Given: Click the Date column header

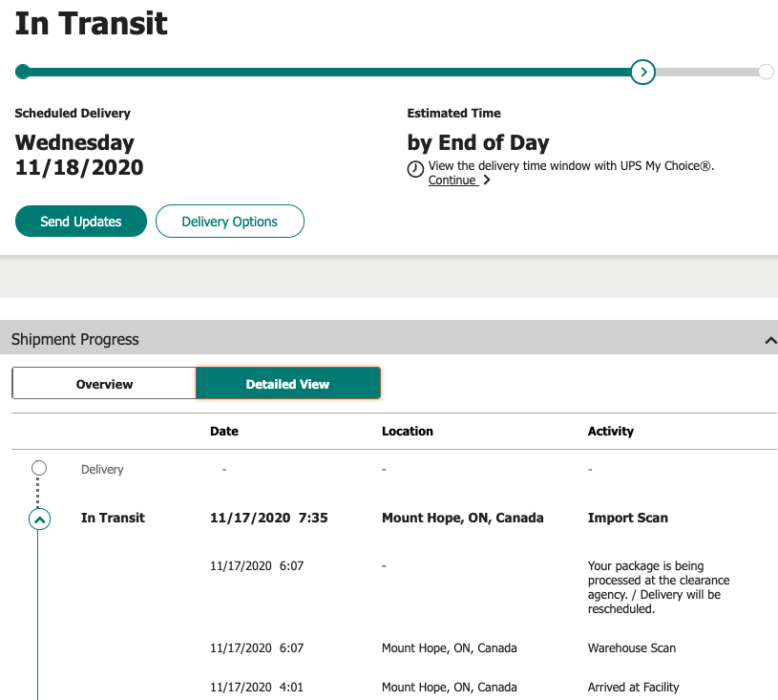Looking at the screenshot, I should pyautogui.click(x=224, y=431).
